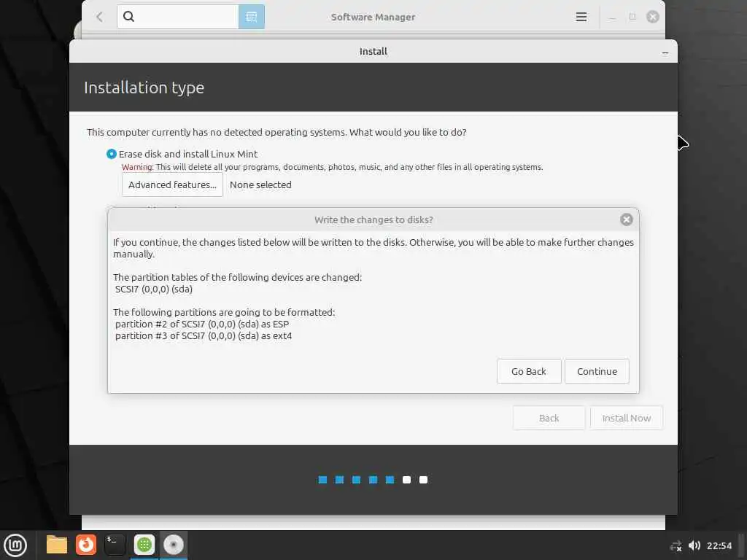Click the red 'Warning:' text
Image resolution: width=747 pixels, height=560 pixels.
pyautogui.click(x=137, y=167)
